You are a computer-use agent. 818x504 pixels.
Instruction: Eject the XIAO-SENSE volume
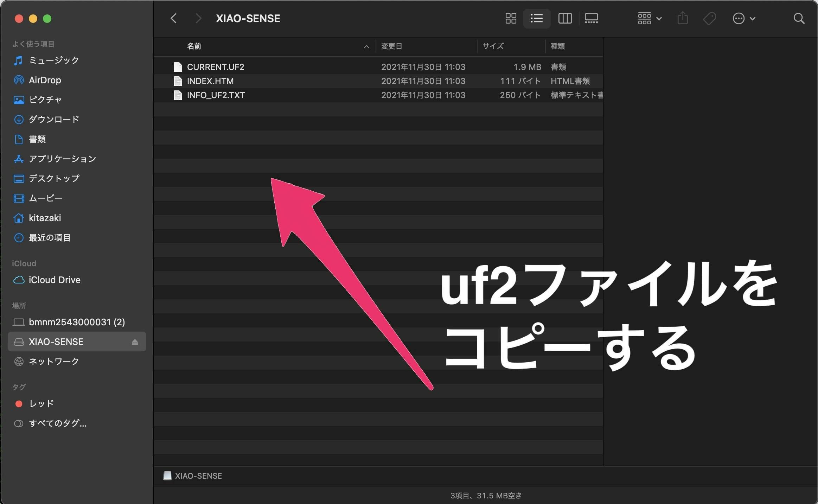pyautogui.click(x=135, y=342)
